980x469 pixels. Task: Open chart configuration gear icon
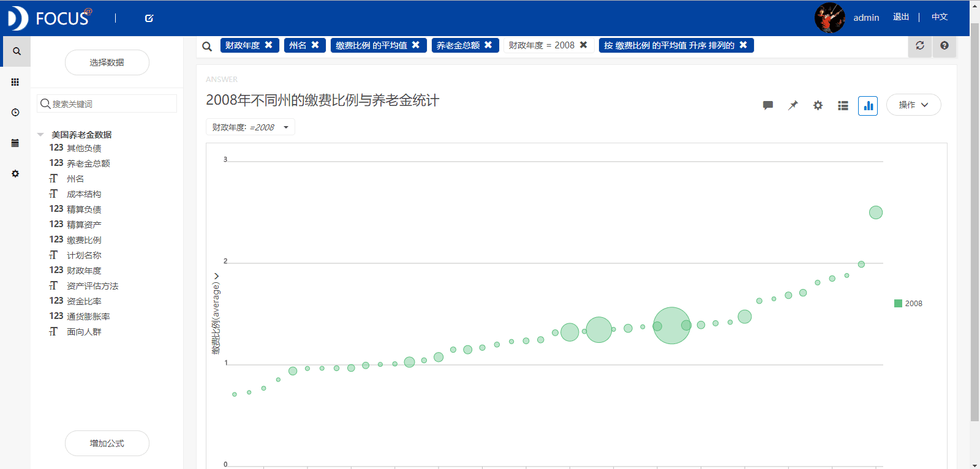[818, 105]
